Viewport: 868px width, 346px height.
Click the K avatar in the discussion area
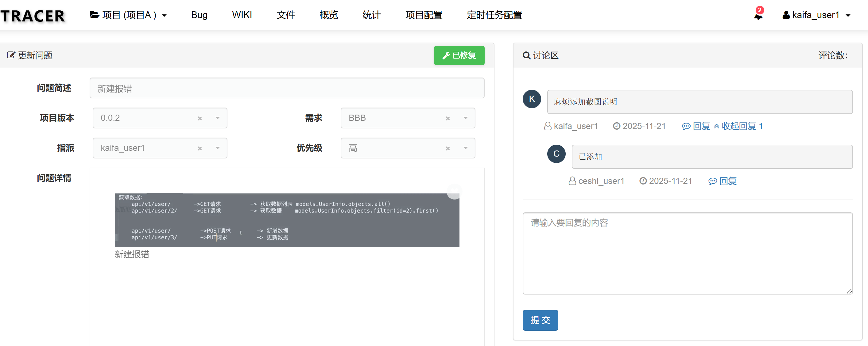tap(531, 99)
